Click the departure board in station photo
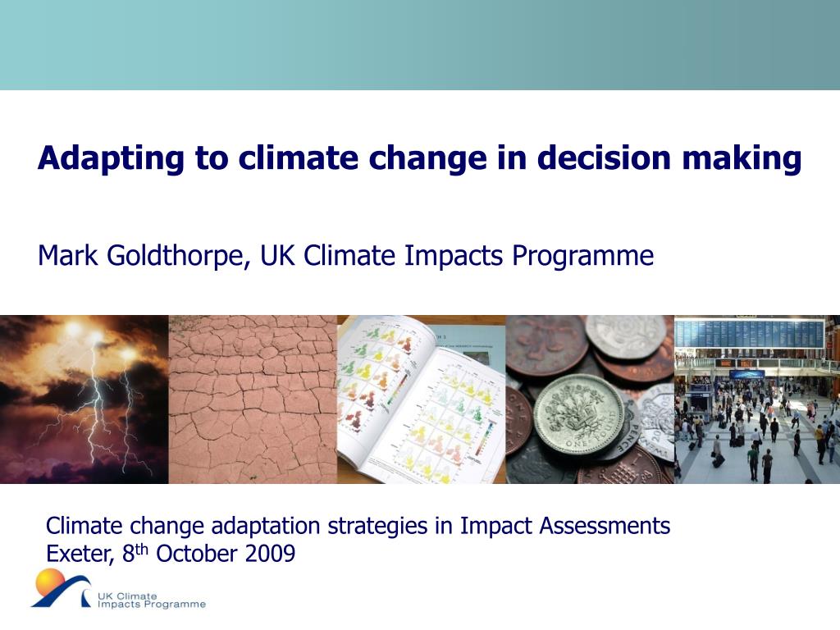840x630 pixels. click(x=749, y=333)
